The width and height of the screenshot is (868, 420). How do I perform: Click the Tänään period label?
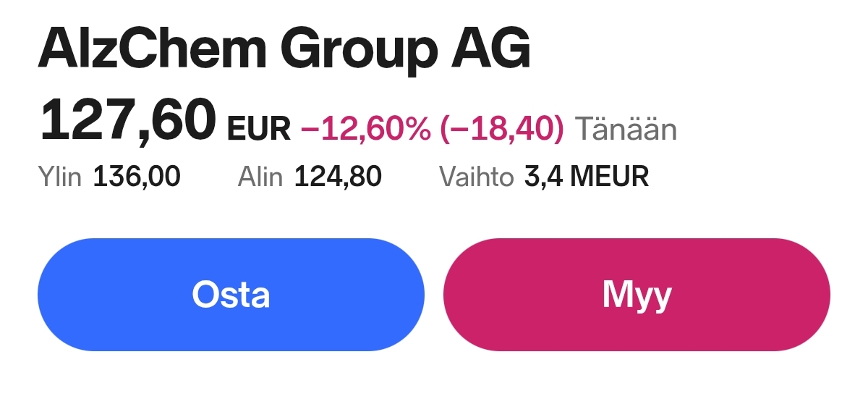pyautogui.click(x=626, y=129)
